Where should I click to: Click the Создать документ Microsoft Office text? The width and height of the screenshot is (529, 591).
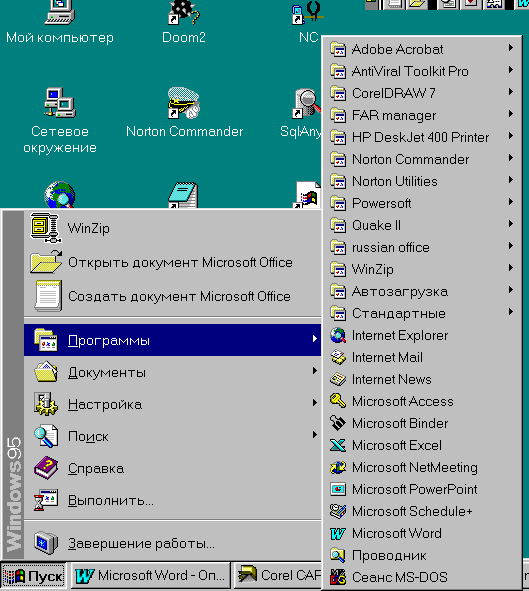pyautogui.click(x=179, y=296)
